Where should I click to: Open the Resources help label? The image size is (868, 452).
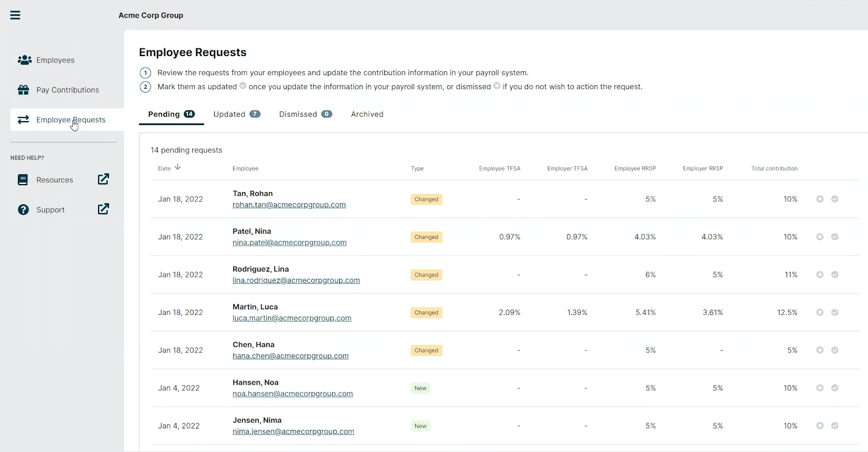tap(54, 180)
